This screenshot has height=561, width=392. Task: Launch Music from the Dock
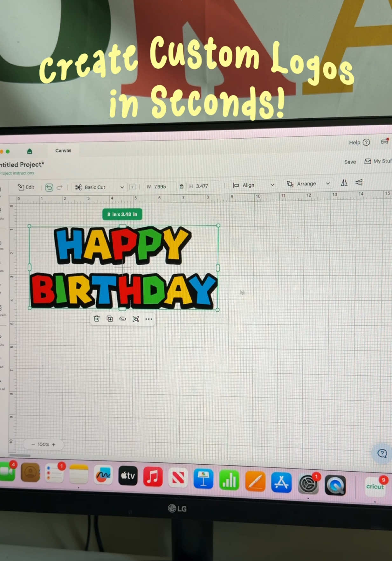(153, 477)
